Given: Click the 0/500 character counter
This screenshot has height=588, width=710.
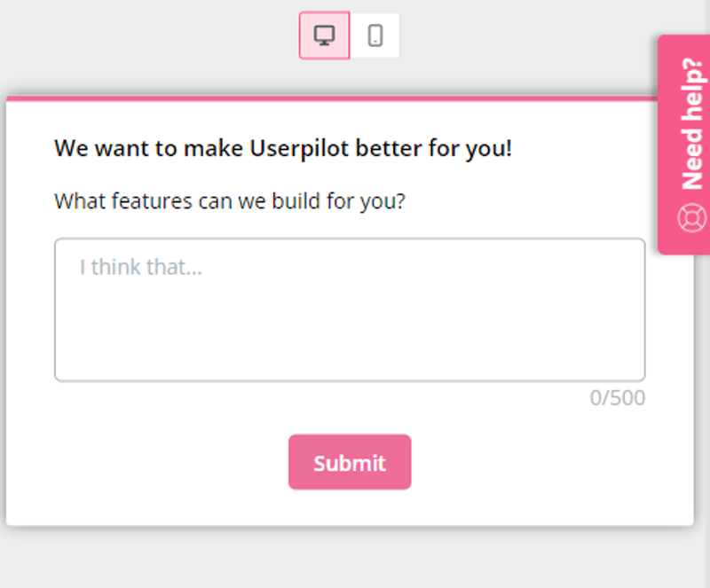Looking at the screenshot, I should [x=619, y=398].
